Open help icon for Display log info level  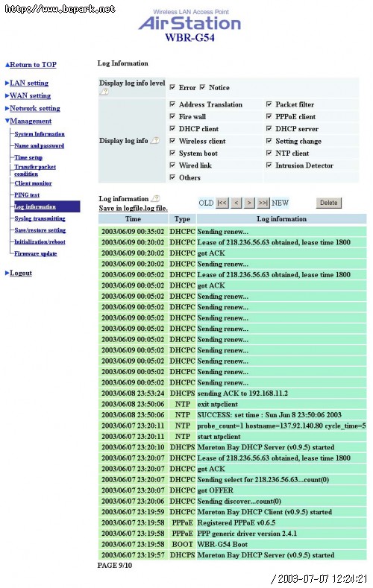point(104,92)
